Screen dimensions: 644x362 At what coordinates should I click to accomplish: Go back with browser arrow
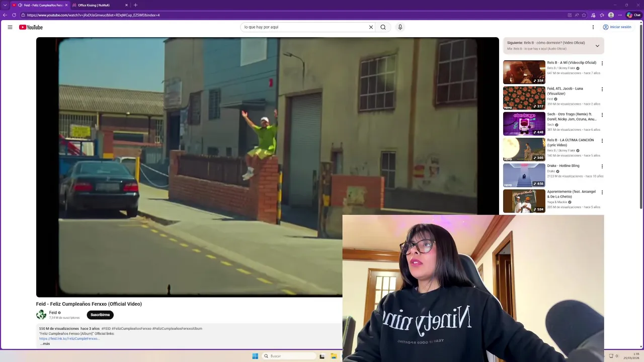click(x=5, y=15)
